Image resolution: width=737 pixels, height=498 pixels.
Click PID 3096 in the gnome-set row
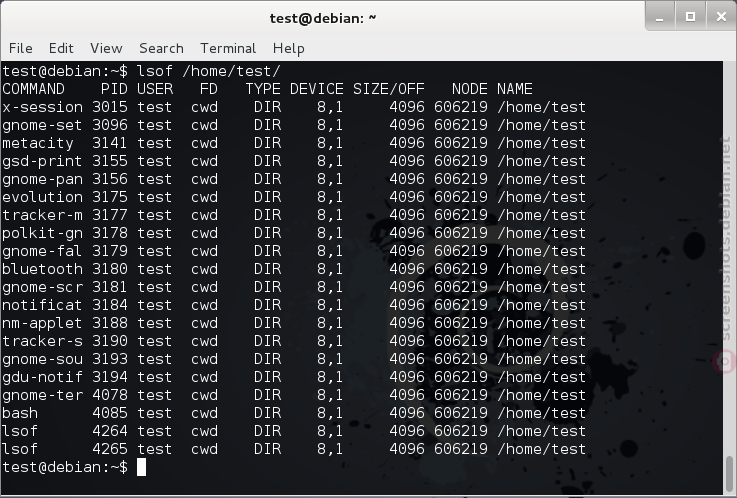[110, 125]
